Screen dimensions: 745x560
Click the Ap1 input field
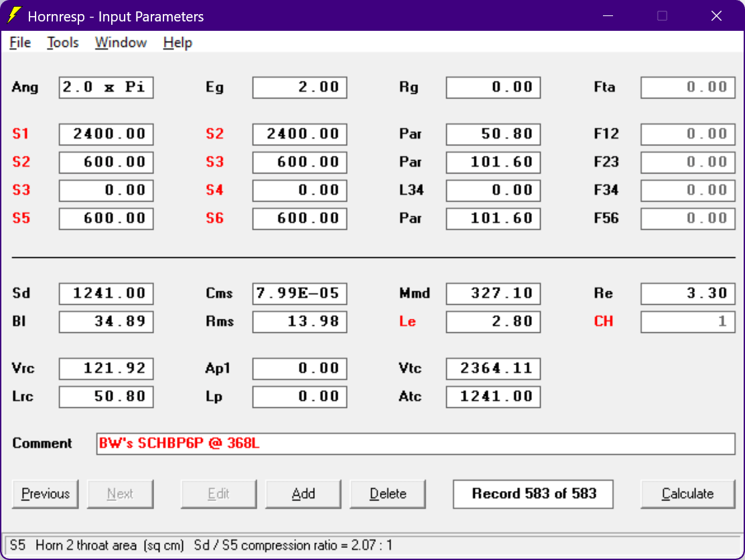[x=299, y=368]
